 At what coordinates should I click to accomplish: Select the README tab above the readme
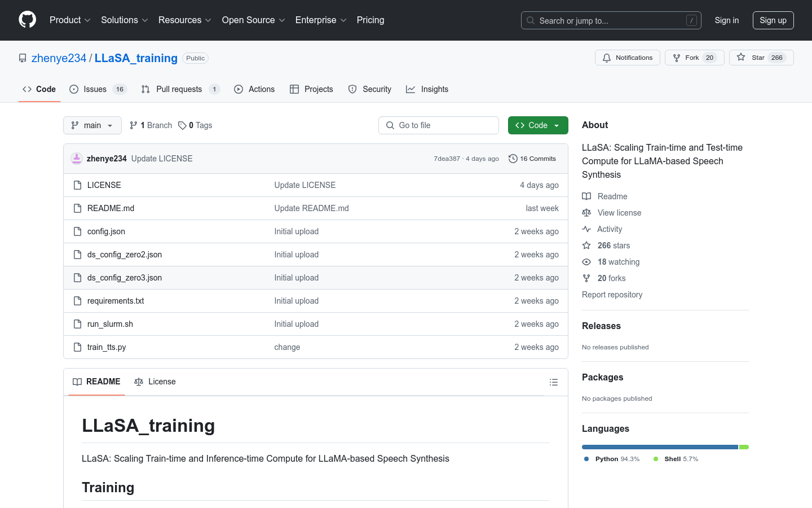tap(96, 382)
